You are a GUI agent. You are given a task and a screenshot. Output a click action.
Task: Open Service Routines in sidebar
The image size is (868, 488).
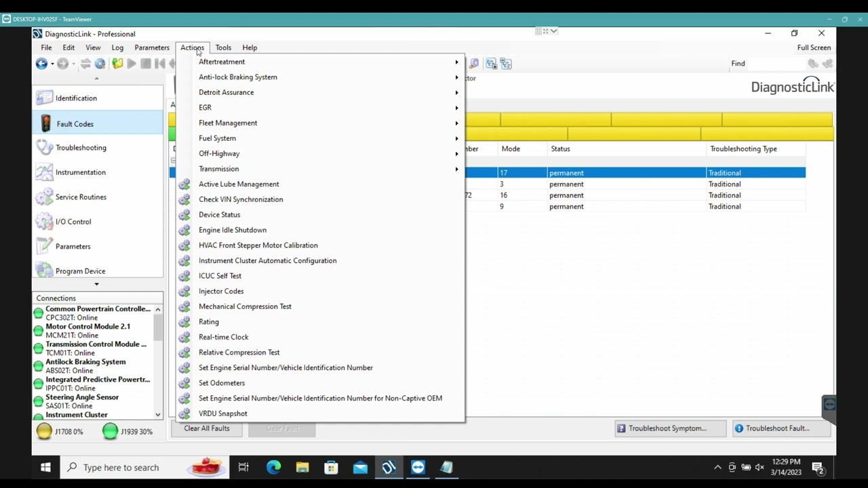[98, 197]
